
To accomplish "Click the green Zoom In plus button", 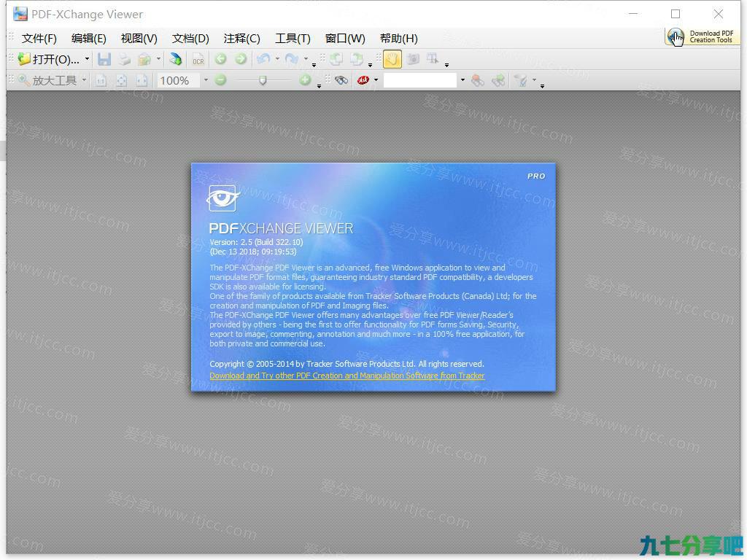I will point(306,80).
